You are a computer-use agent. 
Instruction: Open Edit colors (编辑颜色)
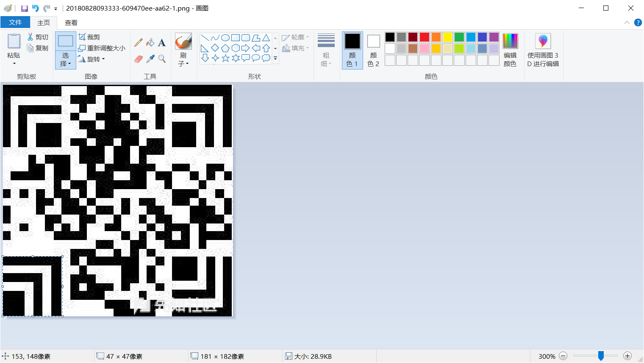tap(510, 50)
